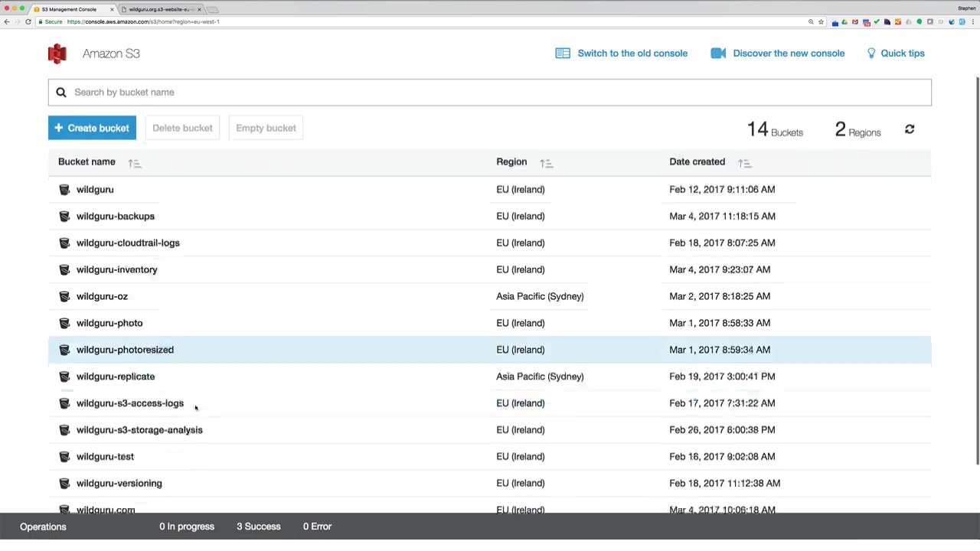Bookmark this page with the star icon
Screen dimensions: 980x551
[821, 22]
